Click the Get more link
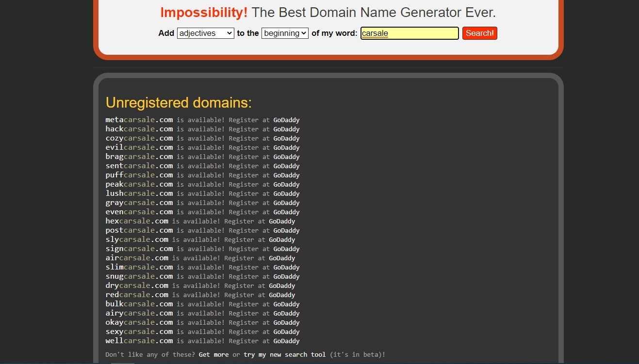 tap(213, 355)
